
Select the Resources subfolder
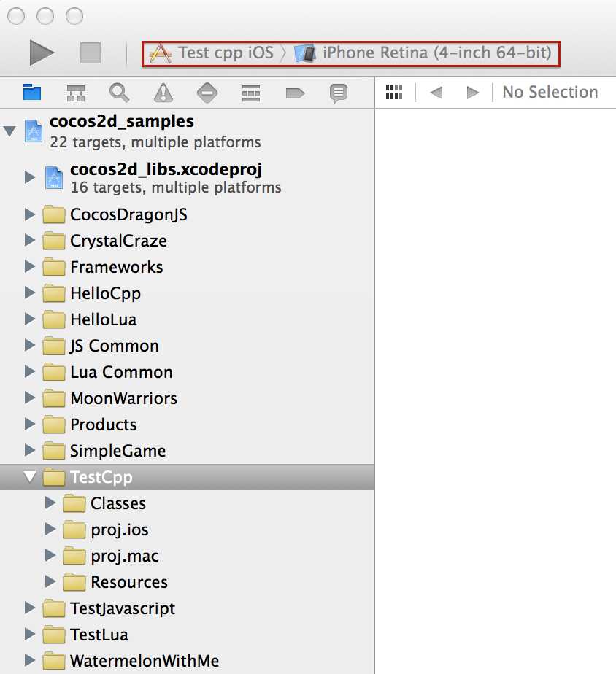click(x=187, y=581)
